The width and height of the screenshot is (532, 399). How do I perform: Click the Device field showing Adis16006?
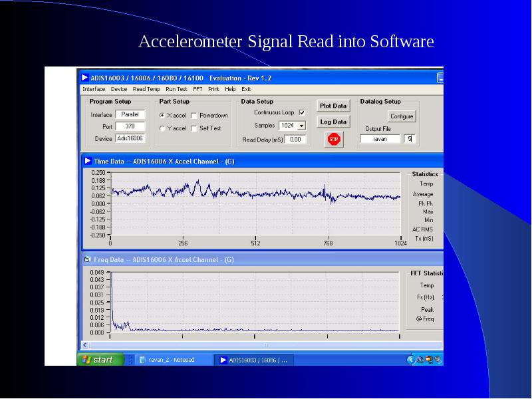click(130, 138)
